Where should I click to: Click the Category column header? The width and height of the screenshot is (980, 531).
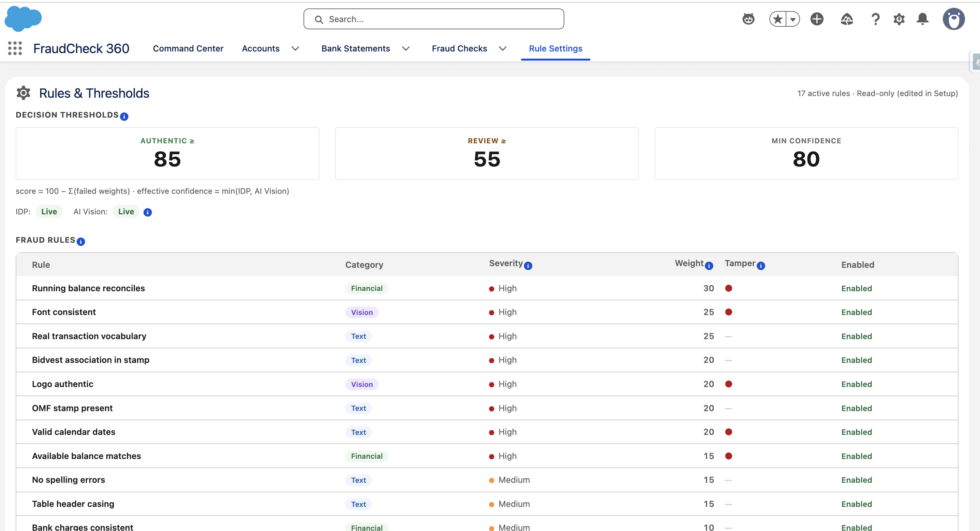pos(364,265)
